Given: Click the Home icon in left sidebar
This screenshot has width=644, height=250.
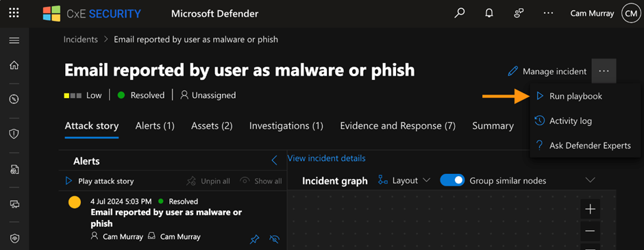Looking at the screenshot, I should click(x=14, y=65).
